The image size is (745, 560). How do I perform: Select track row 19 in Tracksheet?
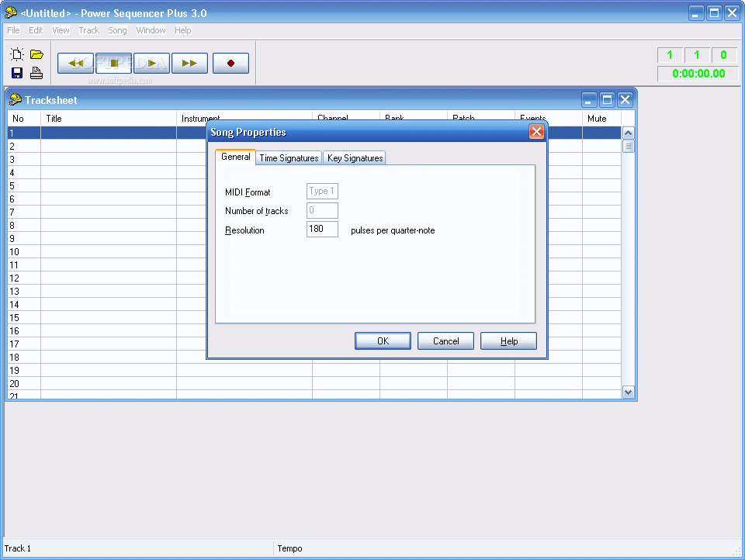coord(314,370)
